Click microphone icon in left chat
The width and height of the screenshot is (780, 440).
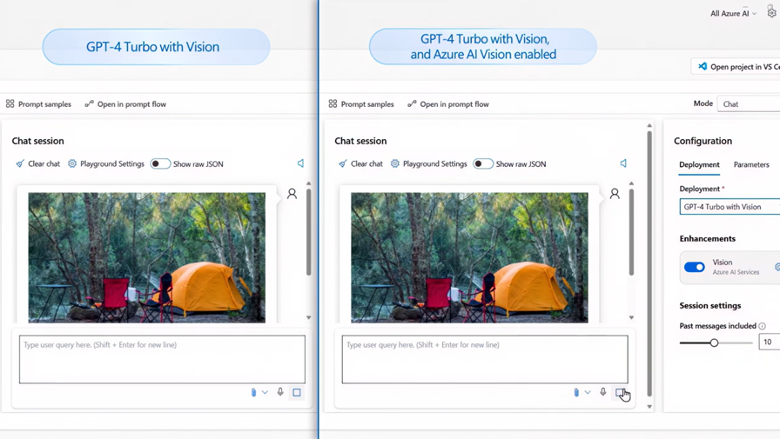[x=281, y=392]
